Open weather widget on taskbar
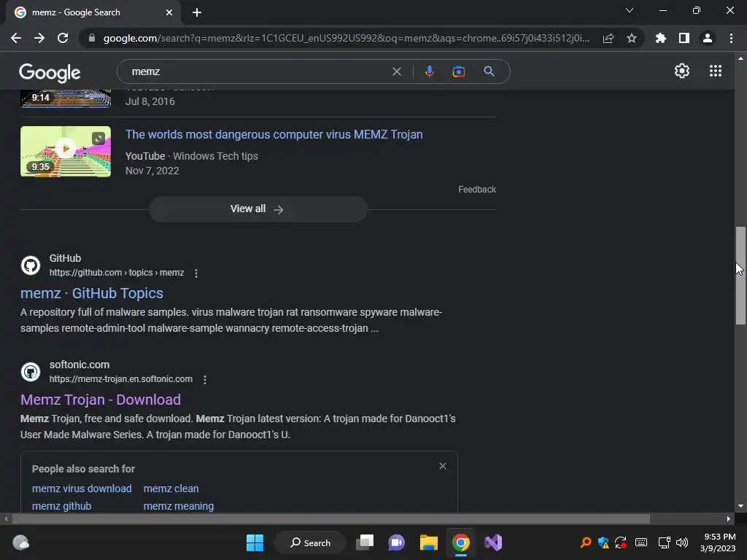The image size is (747, 560). coord(20,542)
